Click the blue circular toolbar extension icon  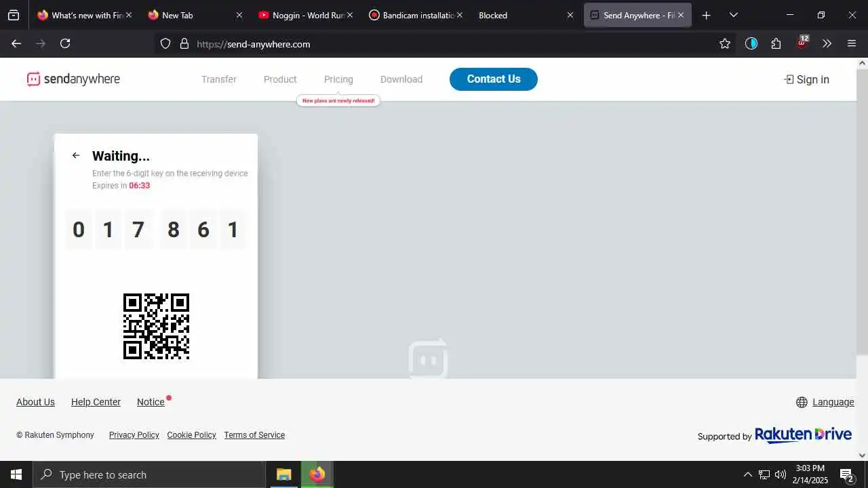[x=751, y=43]
